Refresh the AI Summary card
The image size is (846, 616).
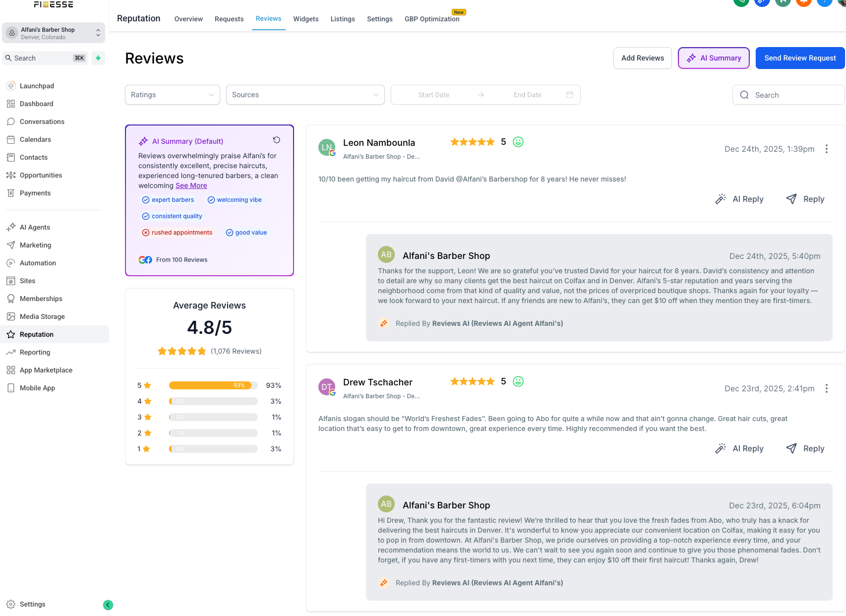[x=277, y=140]
